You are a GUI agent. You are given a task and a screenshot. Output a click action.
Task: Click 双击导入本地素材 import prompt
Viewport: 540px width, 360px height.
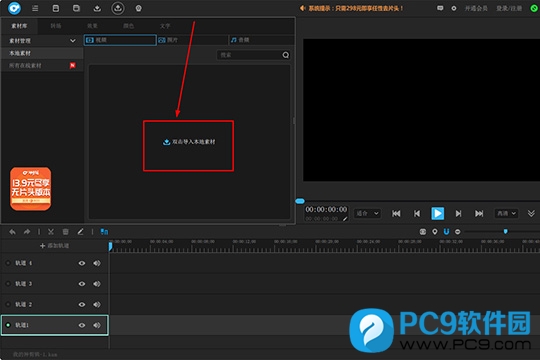tap(189, 142)
